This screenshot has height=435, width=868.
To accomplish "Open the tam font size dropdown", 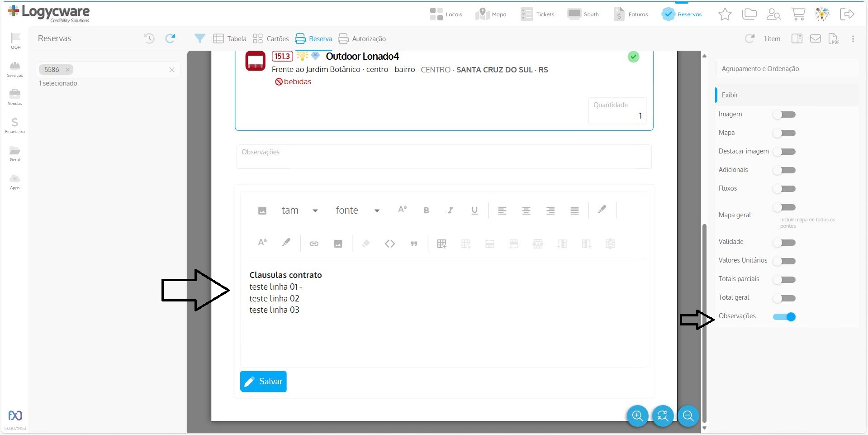I will tap(299, 210).
